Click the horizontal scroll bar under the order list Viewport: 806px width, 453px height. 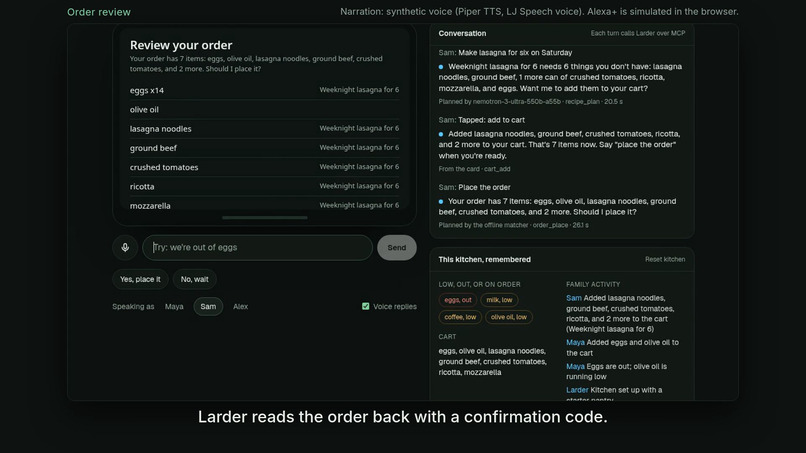click(265, 218)
